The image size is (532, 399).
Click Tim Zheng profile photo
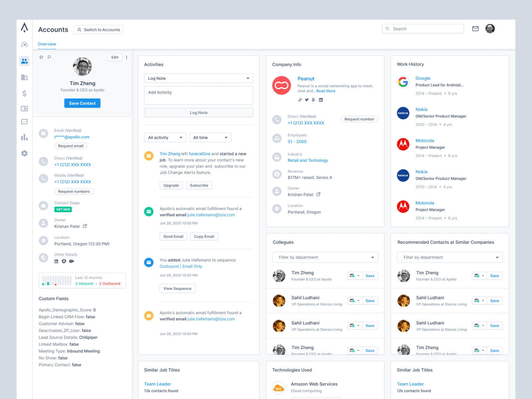click(82, 66)
